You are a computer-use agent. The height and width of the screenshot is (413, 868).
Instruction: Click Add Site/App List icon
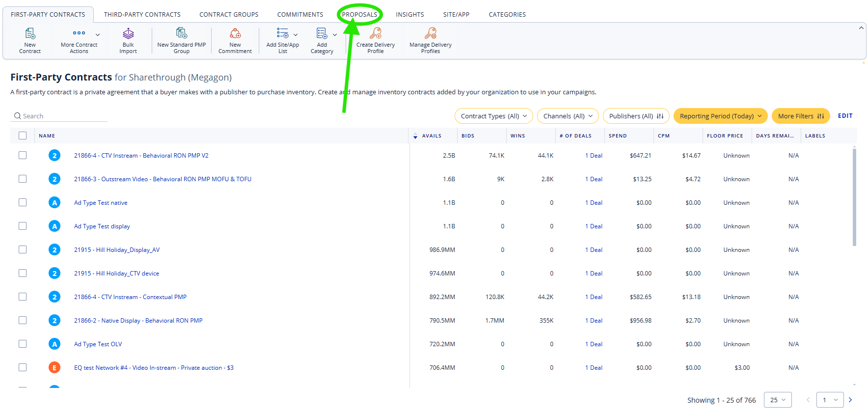283,33
